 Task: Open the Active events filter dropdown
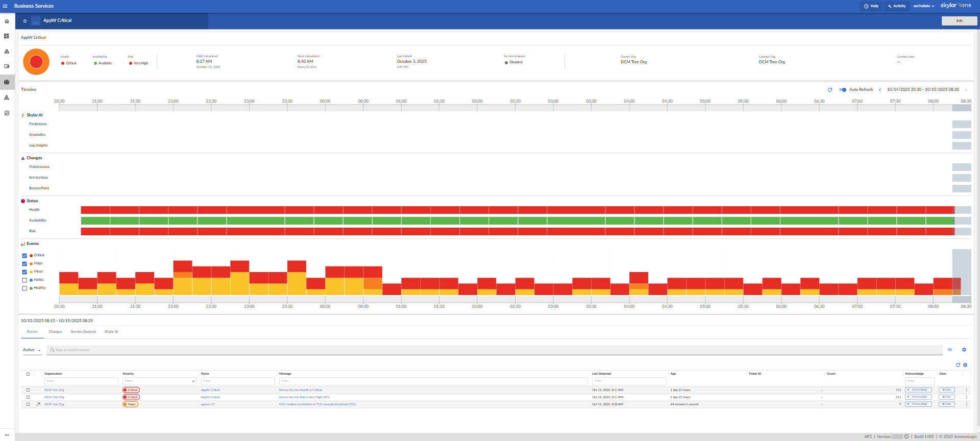point(32,350)
